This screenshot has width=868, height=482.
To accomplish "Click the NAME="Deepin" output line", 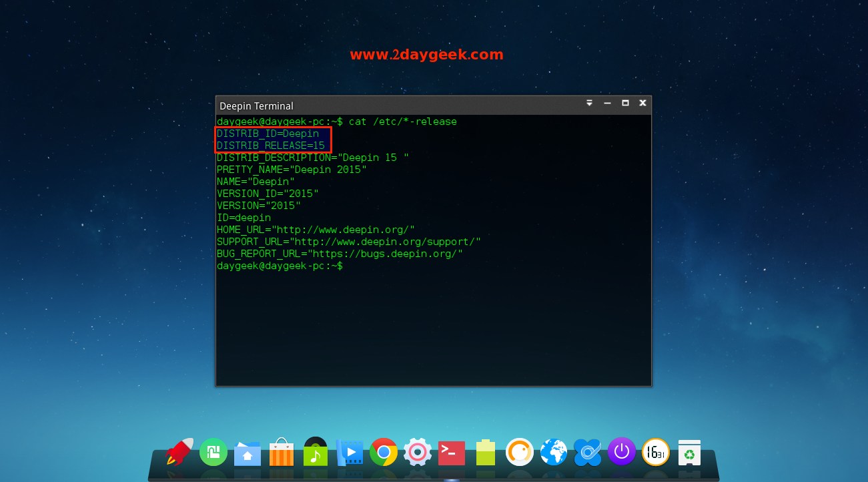I will [256, 182].
